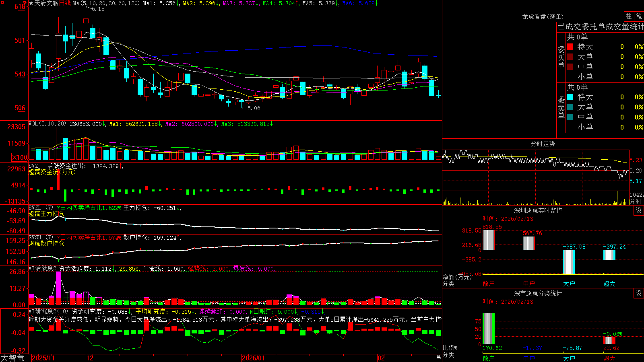The image size is (644, 362).
Task: Click the 龙虎看盘(逐单) panel title
Action: tap(543, 16)
